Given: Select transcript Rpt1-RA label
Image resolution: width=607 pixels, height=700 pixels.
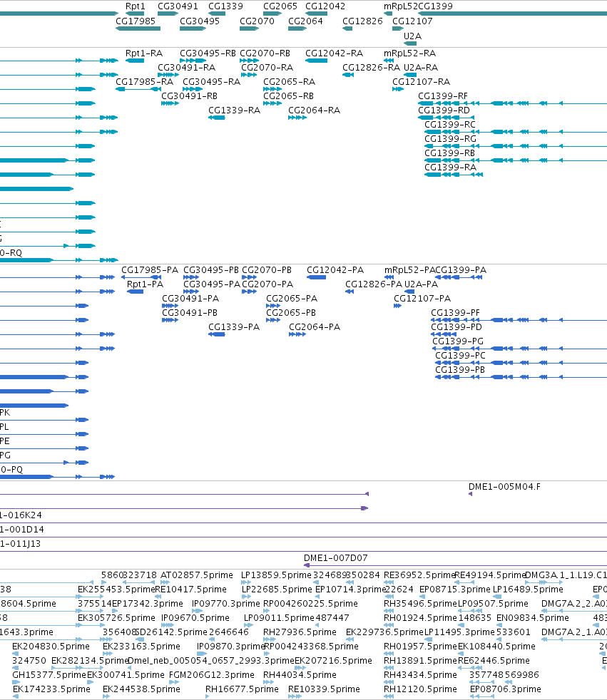Looking at the screenshot, I should point(144,53).
